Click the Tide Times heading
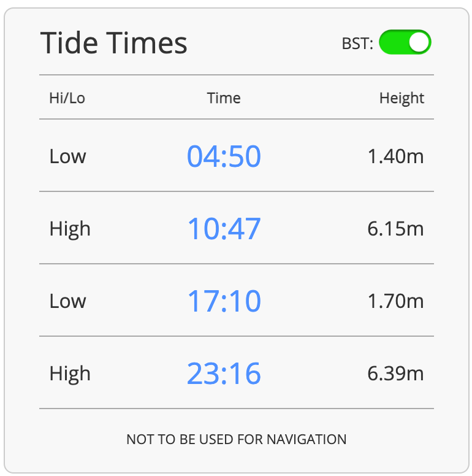Image resolution: width=472 pixels, height=476 pixels. [x=114, y=43]
